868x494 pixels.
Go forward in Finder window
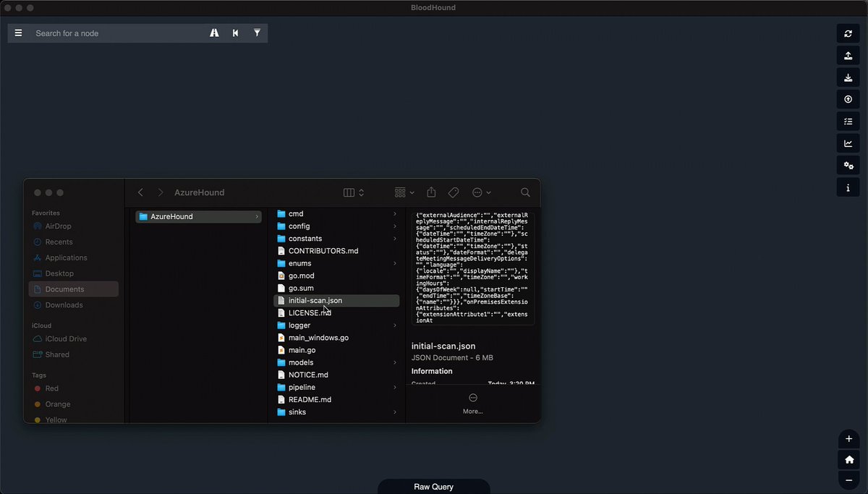coord(161,192)
